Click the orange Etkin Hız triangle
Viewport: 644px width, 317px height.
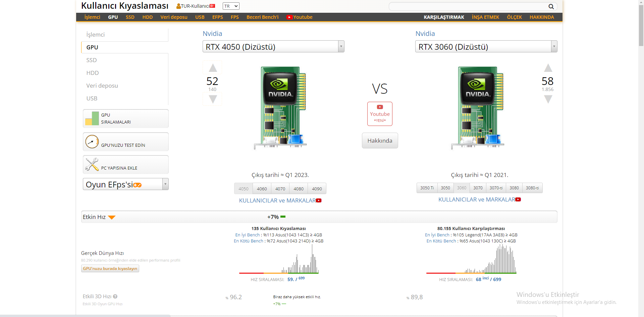[x=112, y=217]
